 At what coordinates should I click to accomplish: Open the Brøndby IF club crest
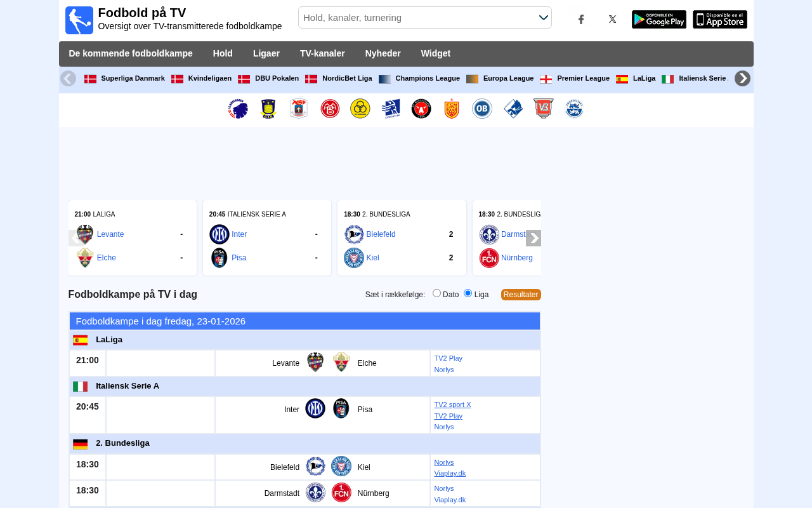pyautogui.click(x=268, y=109)
